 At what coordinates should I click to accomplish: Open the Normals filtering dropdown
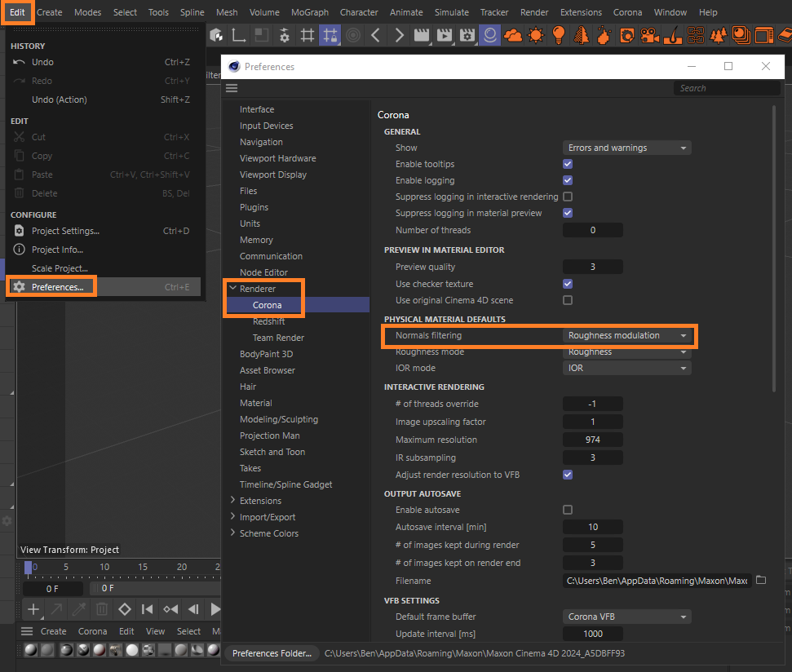tap(627, 336)
